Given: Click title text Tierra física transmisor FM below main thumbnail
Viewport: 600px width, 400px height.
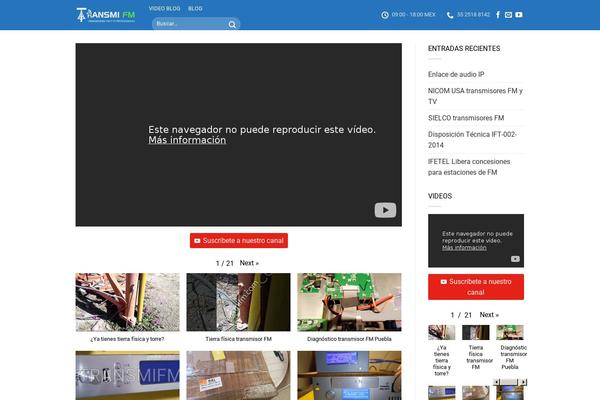Looking at the screenshot, I should (238, 339).
